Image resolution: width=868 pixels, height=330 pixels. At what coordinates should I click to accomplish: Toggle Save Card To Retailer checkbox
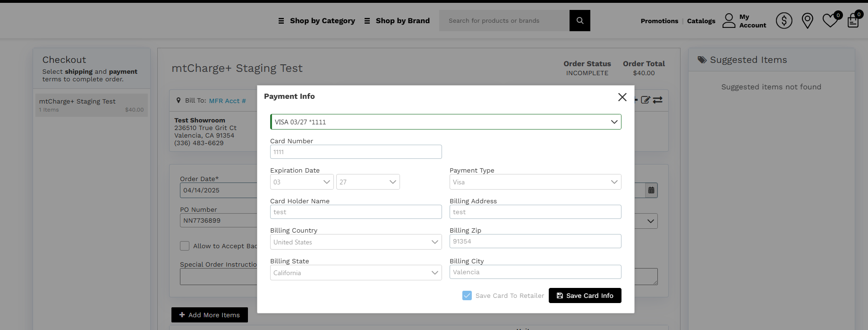click(467, 295)
